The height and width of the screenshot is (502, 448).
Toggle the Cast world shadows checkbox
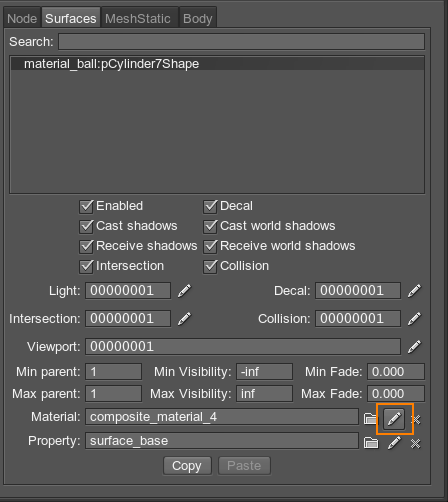[210, 226]
